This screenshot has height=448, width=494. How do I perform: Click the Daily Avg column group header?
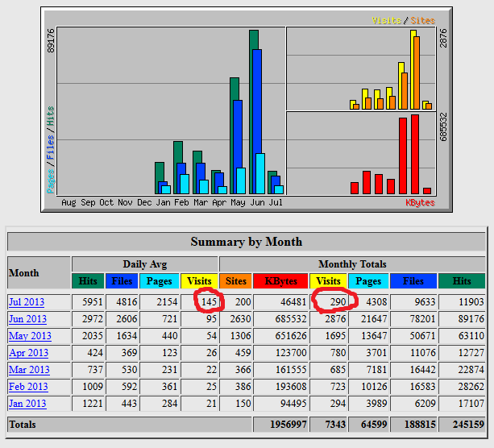coord(145,264)
